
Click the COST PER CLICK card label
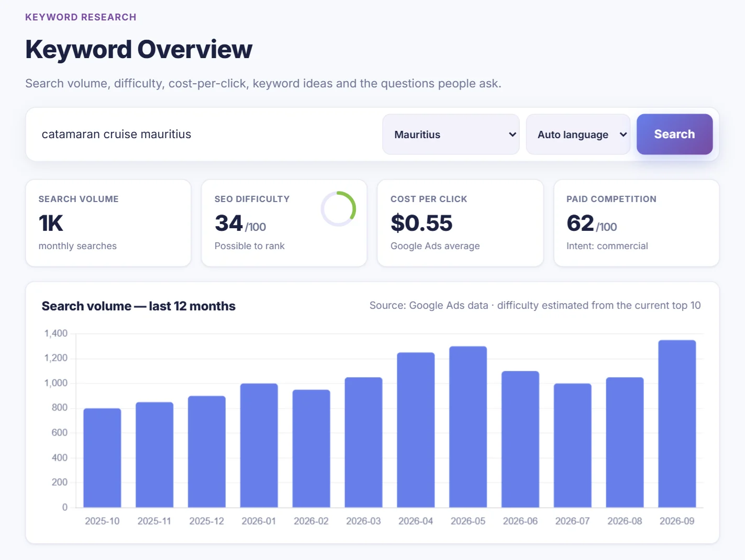coord(429,199)
